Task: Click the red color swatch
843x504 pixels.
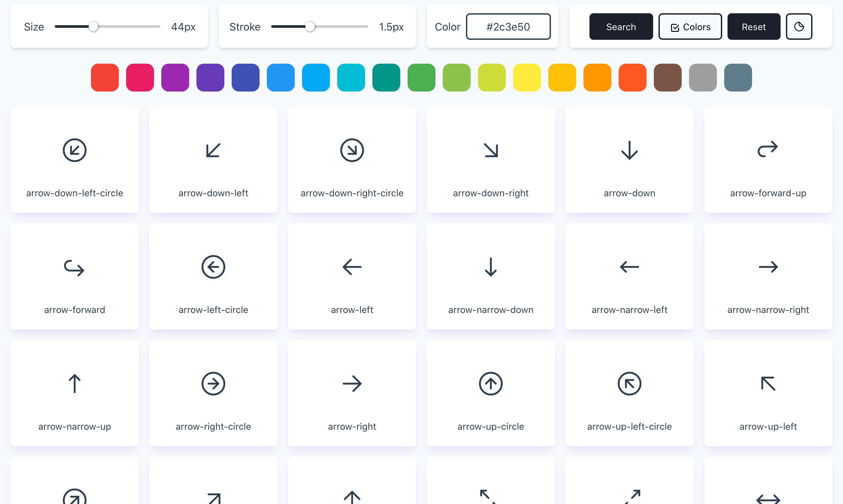Action: [105, 77]
